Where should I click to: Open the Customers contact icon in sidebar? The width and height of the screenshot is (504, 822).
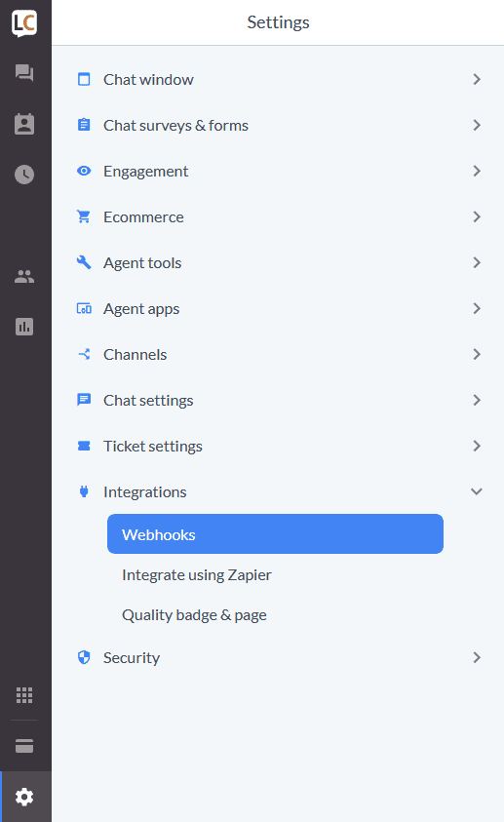click(24, 124)
